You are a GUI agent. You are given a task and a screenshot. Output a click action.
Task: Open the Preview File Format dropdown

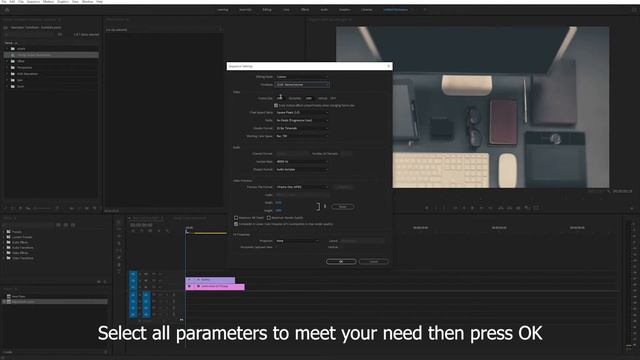[302, 187]
